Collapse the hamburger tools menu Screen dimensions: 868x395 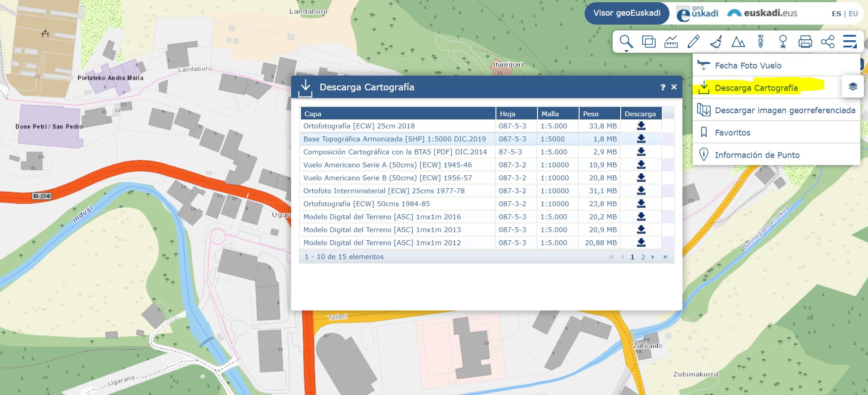(x=849, y=42)
